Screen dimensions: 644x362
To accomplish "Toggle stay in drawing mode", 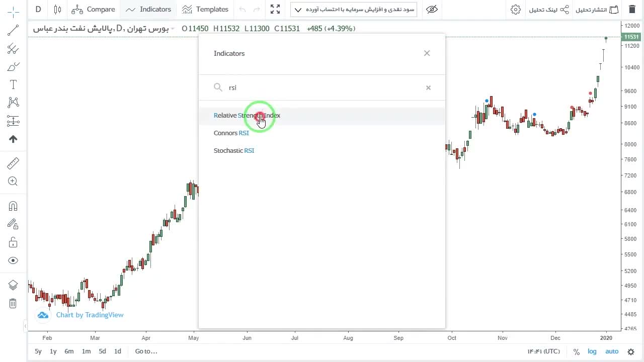I will pyautogui.click(x=13, y=224).
